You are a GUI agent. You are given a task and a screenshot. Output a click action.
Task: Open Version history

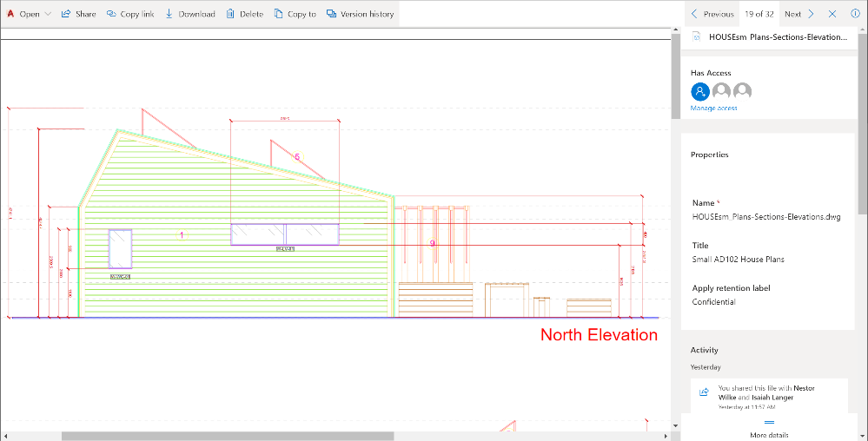point(360,14)
